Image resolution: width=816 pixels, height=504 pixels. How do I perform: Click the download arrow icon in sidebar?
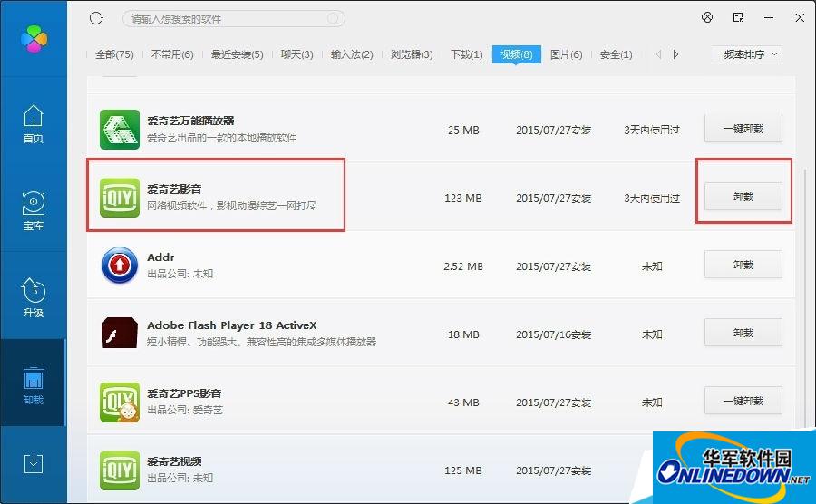coord(33,463)
